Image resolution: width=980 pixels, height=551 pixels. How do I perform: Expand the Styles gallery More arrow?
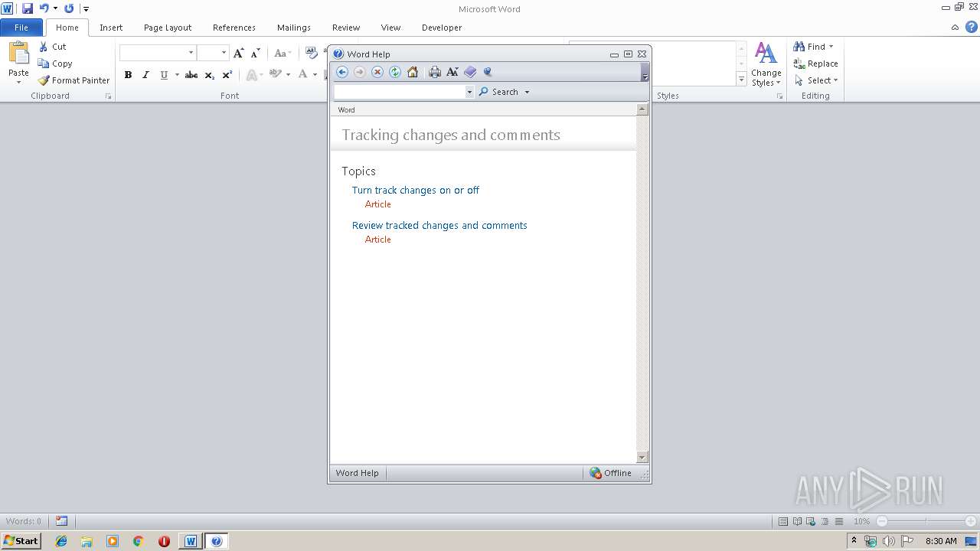741,79
